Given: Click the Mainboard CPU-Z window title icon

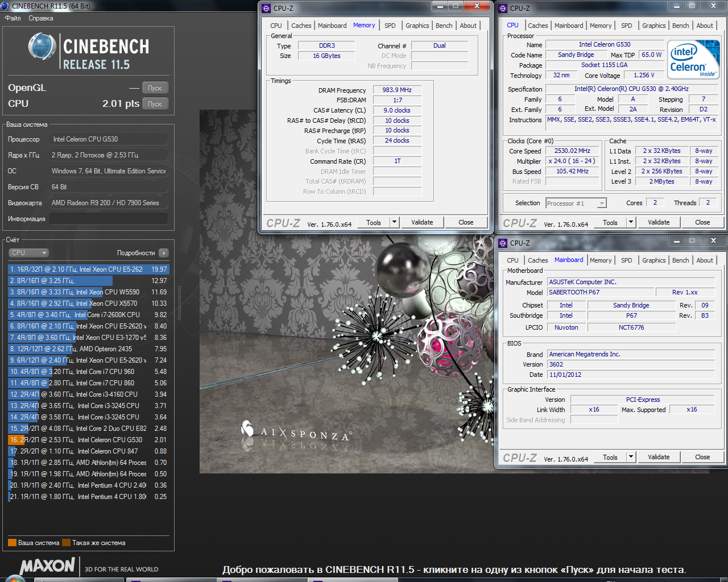Looking at the screenshot, I should [503, 243].
